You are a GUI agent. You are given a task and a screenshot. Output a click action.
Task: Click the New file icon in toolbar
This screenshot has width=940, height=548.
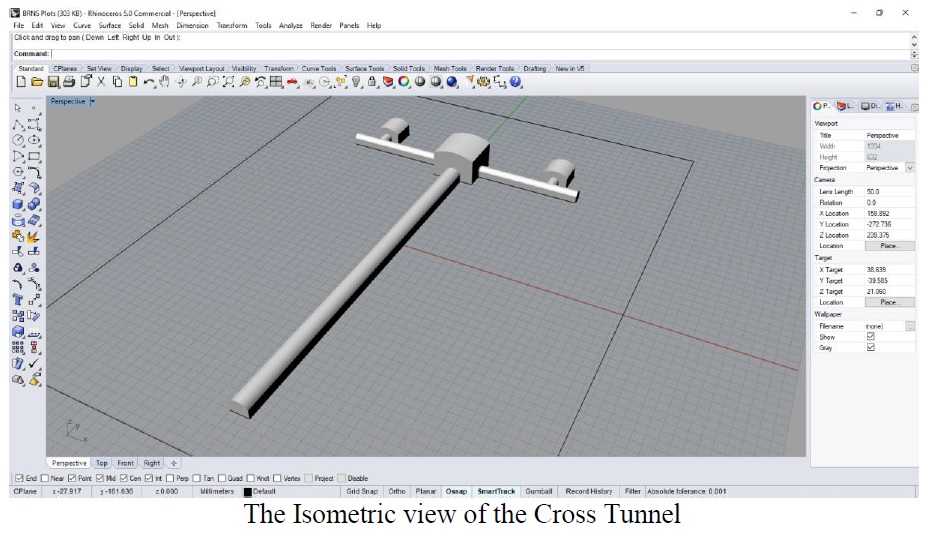[21, 82]
